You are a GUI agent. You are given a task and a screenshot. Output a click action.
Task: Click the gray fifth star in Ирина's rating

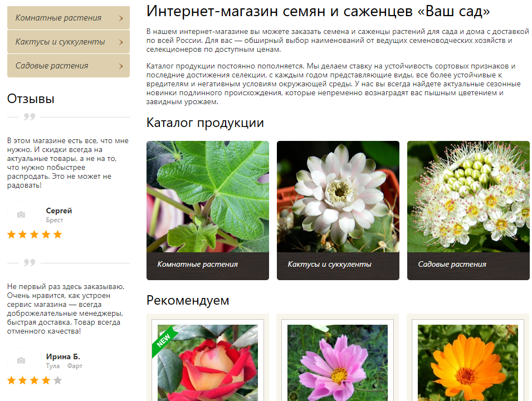point(57,381)
